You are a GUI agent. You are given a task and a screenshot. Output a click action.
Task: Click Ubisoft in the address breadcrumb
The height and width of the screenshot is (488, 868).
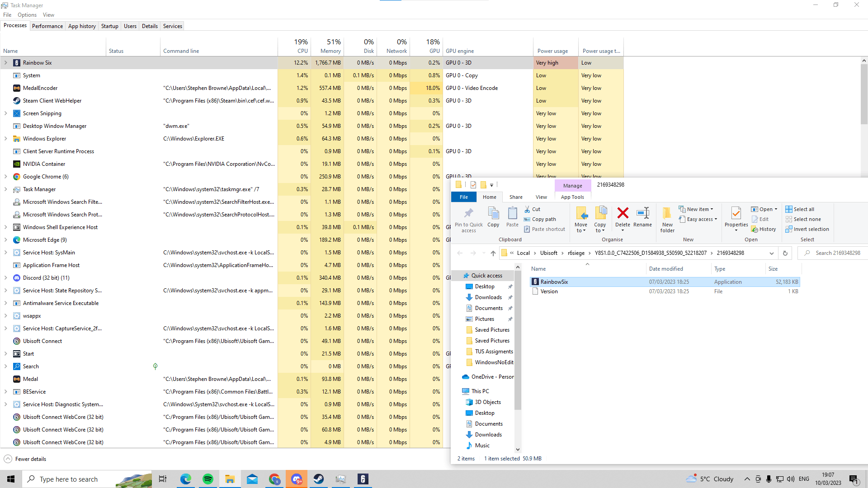548,253
